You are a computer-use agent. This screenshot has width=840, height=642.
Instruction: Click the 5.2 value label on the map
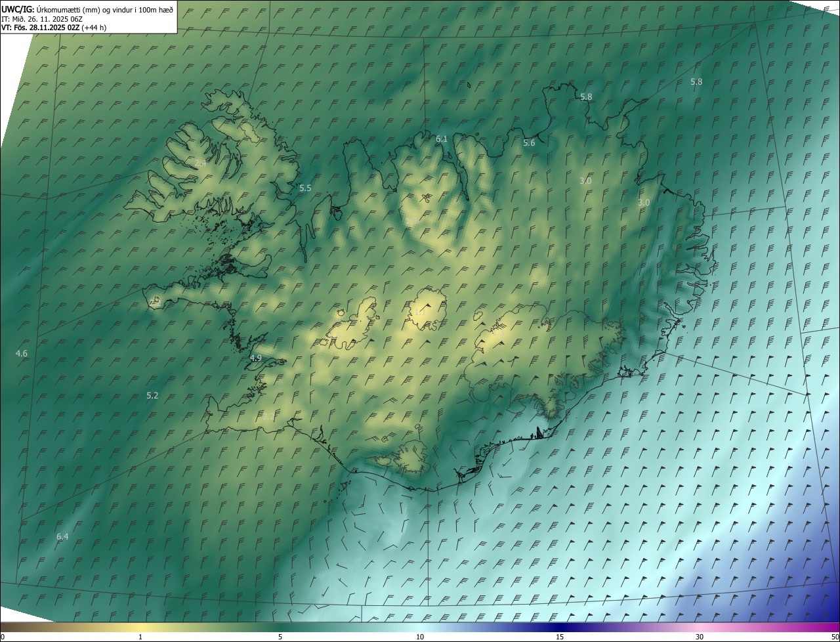[x=152, y=396]
